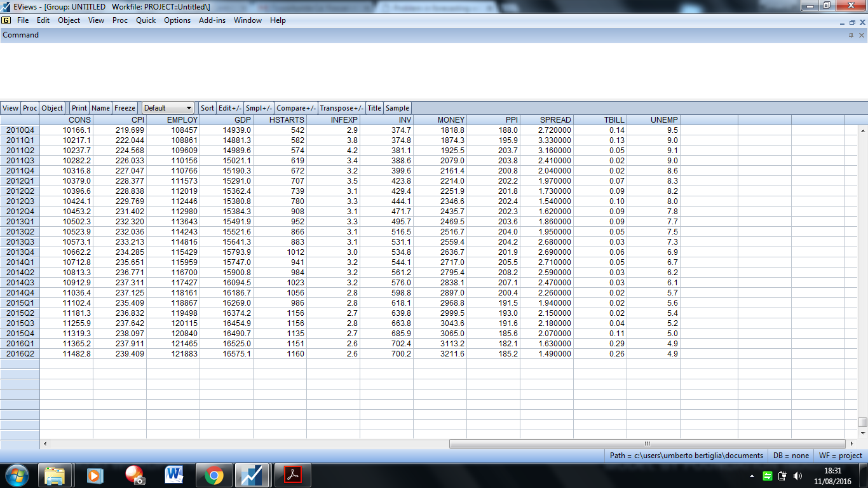Click the Title button
868x488 pixels.
tap(375, 108)
